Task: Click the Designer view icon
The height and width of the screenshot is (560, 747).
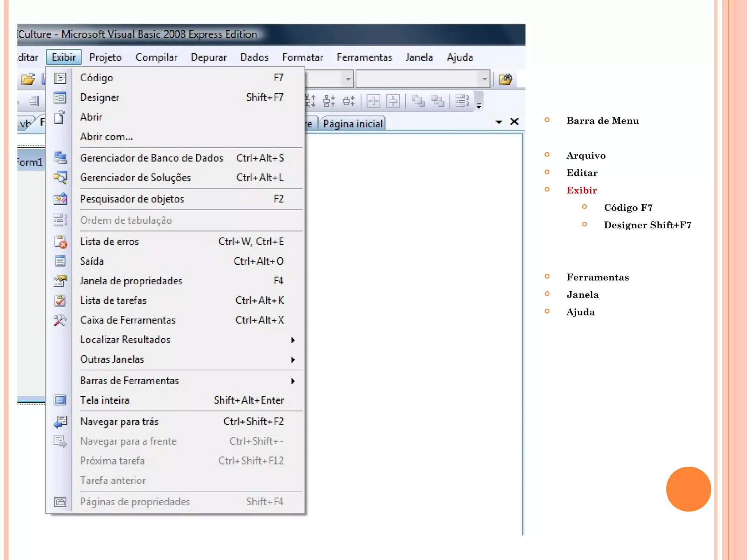Action: click(x=60, y=98)
